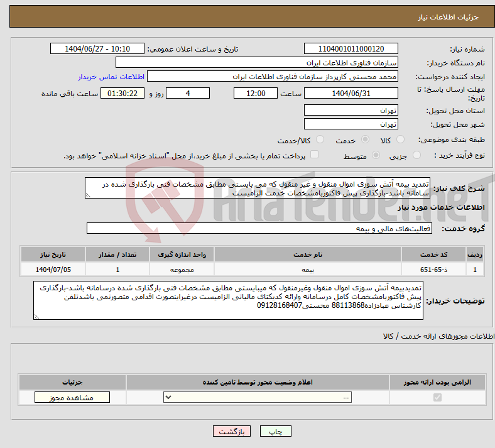
Task: Click the need date cell 1404/07/05
Action: tap(53, 270)
